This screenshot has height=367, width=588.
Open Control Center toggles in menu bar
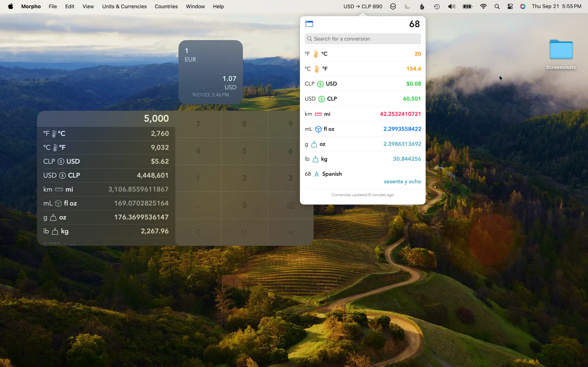point(510,7)
